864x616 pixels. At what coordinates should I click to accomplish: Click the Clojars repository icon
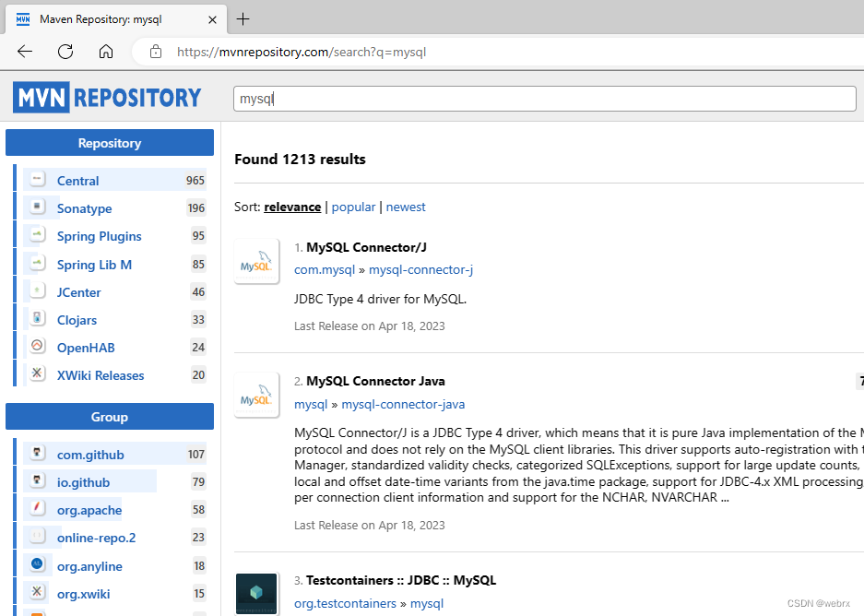point(37,318)
